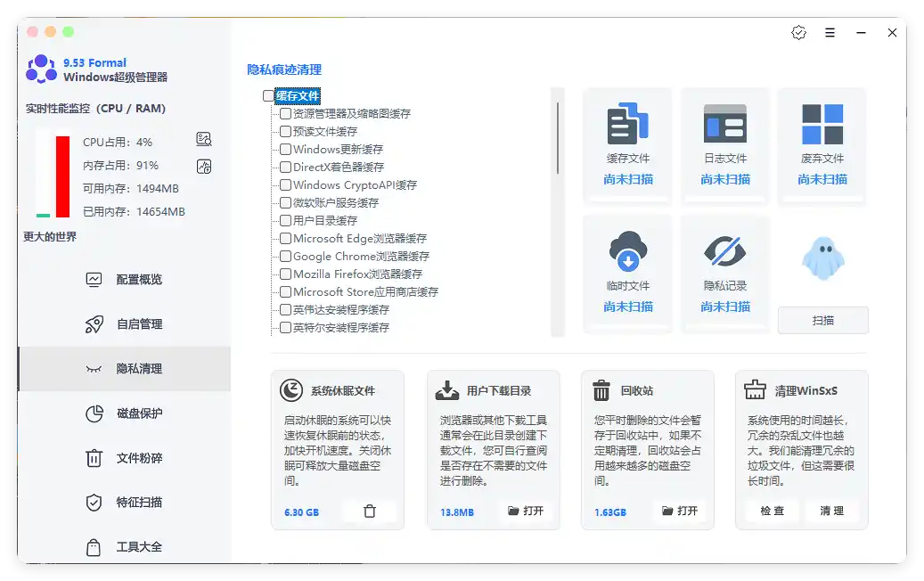Open 特征扫描 in the sidebar
Image resolution: width=924 pixels, height=581 pixels.
click(125, 503)
